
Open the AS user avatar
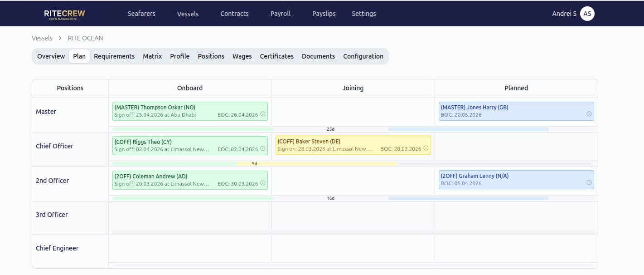pos(587,14)
